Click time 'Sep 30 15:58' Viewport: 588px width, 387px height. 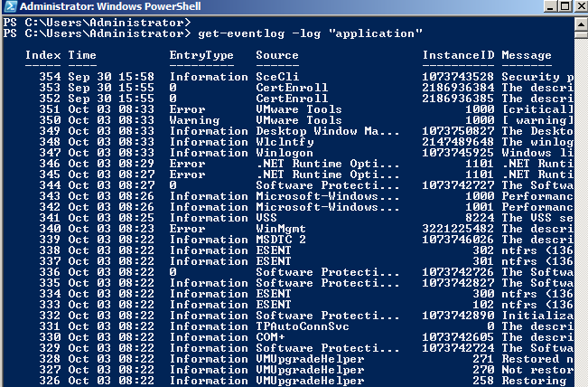coord(111,77)
